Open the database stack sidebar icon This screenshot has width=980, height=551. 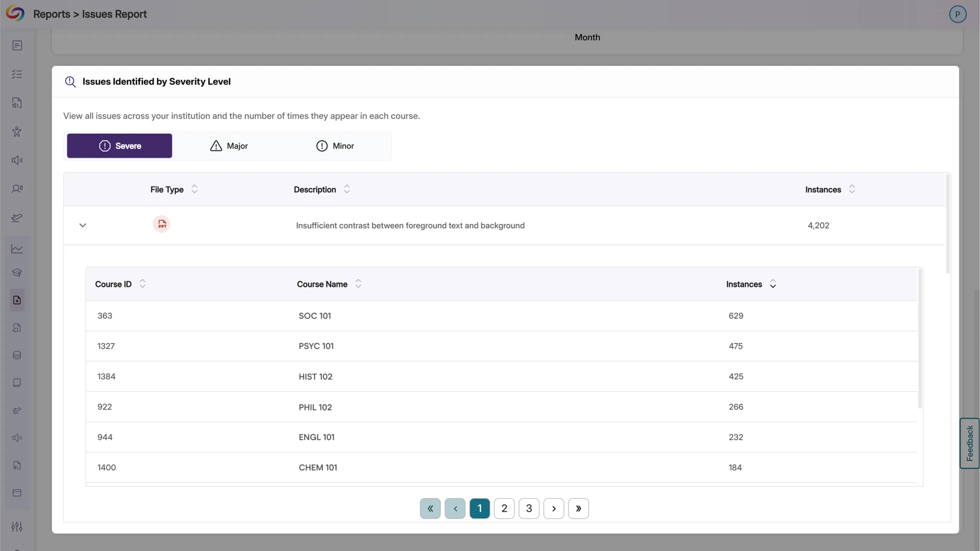pos(17,355)
